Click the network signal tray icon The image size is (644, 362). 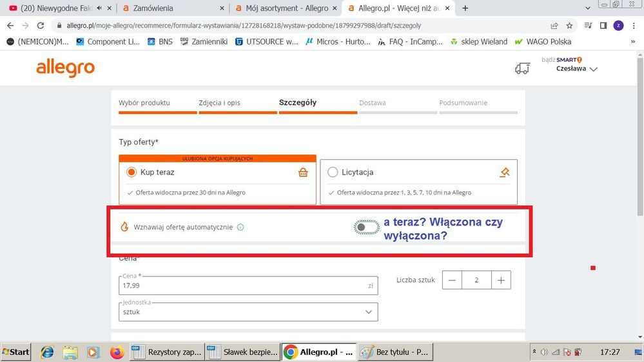point(556,352)
